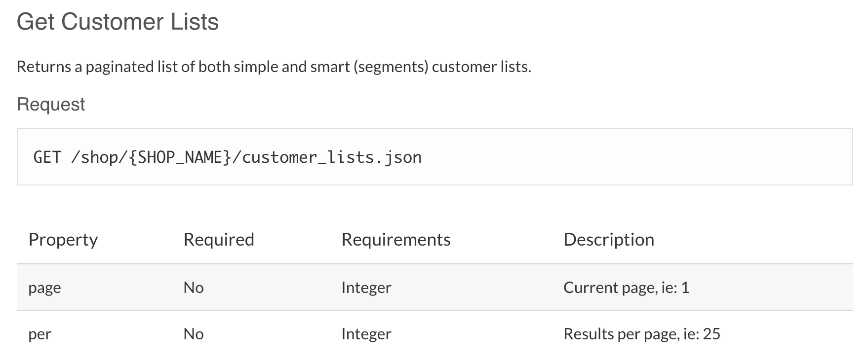Click the "No" value in page row
Viewport: 868px width, 362px height.
[194, 288]
